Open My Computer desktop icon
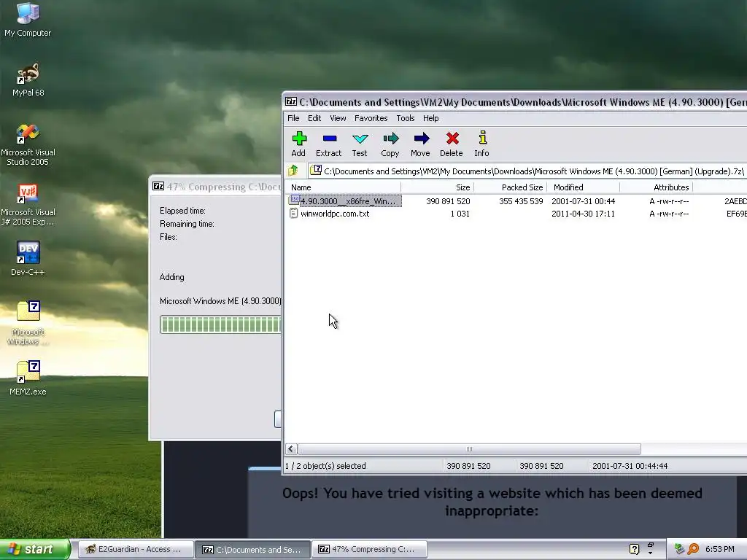 click(x=28, y=20)
